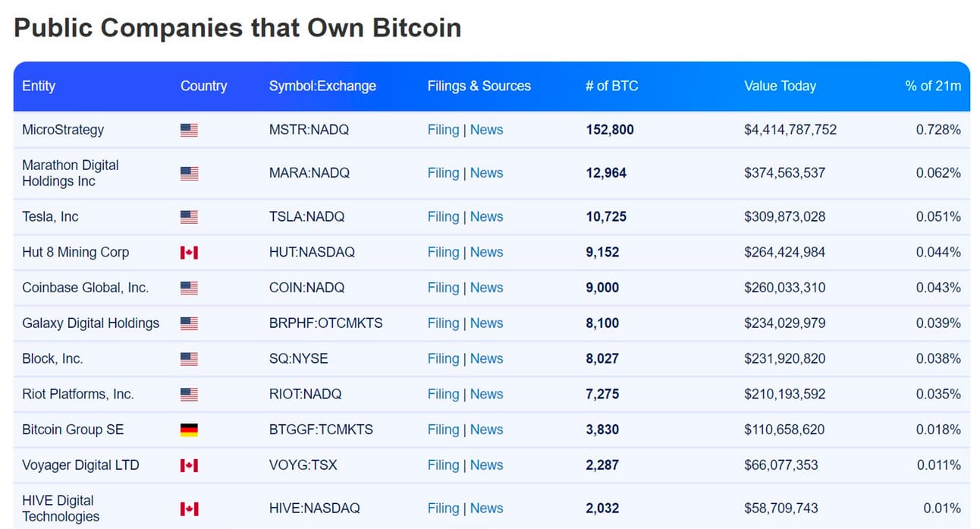Sort table by the # of BTC column header
The height and width of the screenshot is (529, 980).
(611, 86)
